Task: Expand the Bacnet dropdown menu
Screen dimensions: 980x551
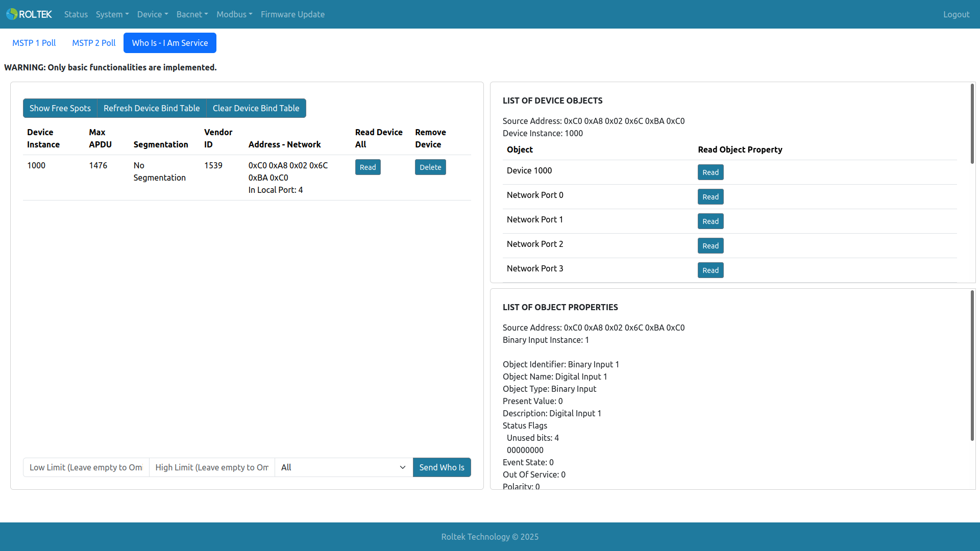Action: 192,14
